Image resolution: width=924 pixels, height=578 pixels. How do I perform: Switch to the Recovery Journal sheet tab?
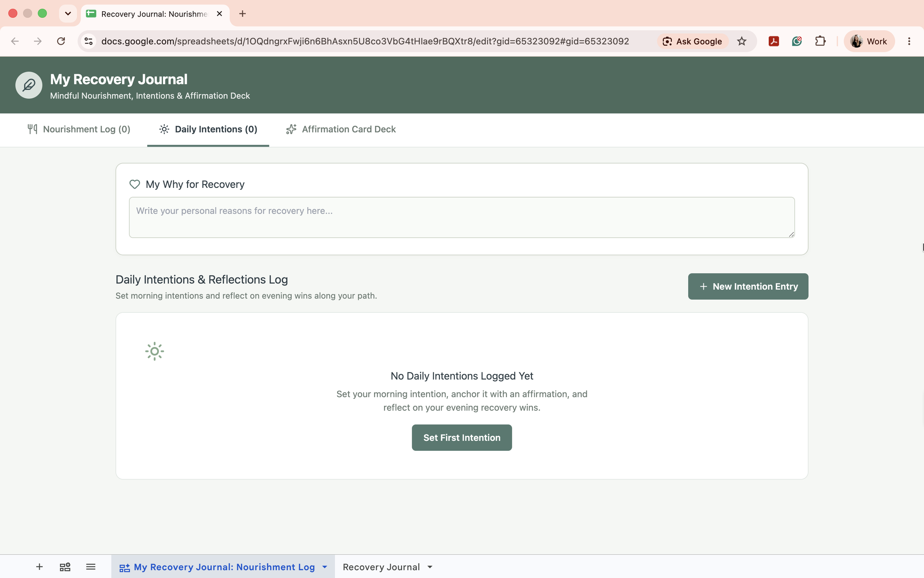point(381,567)
